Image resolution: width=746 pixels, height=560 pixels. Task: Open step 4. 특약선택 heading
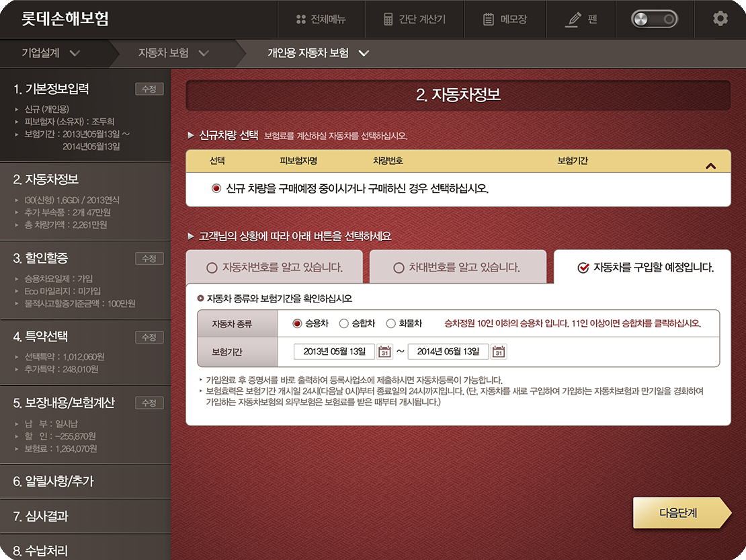[40, 337]
